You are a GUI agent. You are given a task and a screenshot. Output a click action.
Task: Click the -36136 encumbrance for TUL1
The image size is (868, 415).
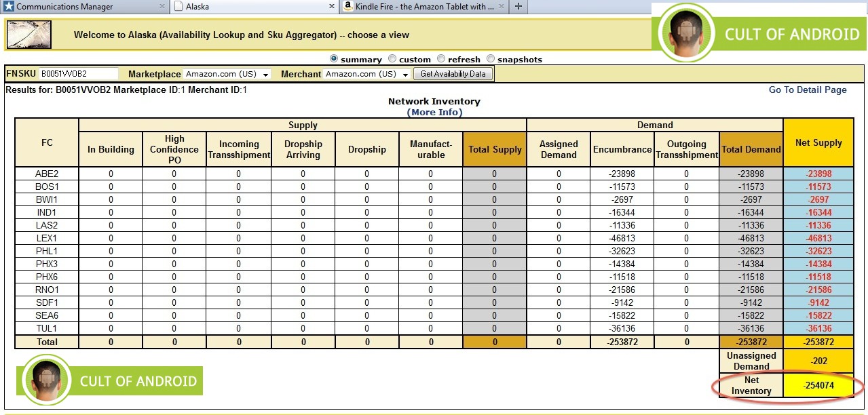[622, 328]
